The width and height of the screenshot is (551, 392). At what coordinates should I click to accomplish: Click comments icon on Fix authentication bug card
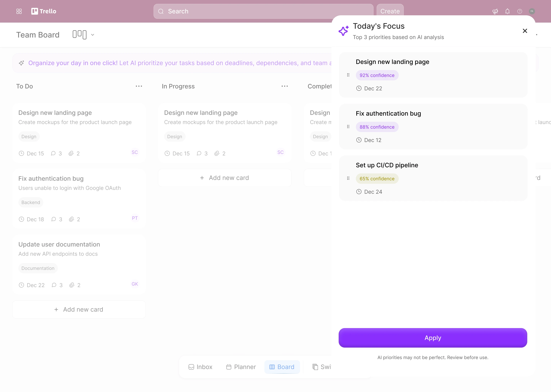(54, 219)
